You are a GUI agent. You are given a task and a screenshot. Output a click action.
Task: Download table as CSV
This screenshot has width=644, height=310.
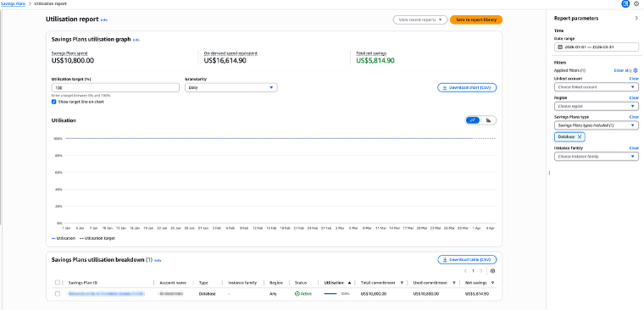[x=467, y=259]
